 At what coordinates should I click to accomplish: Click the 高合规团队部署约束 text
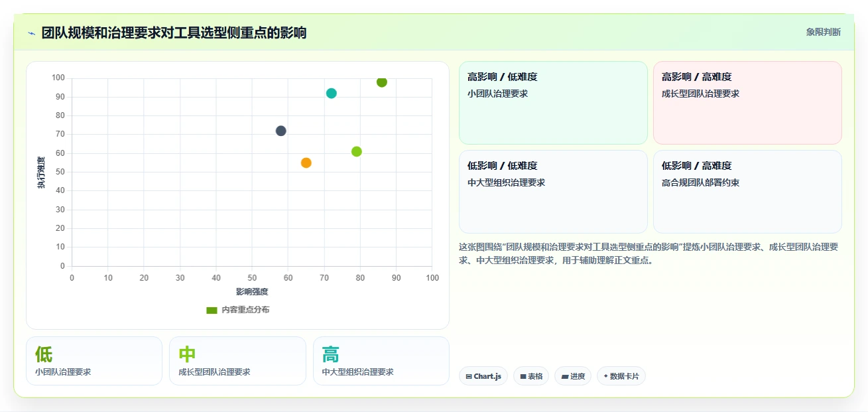pos(700,182)
